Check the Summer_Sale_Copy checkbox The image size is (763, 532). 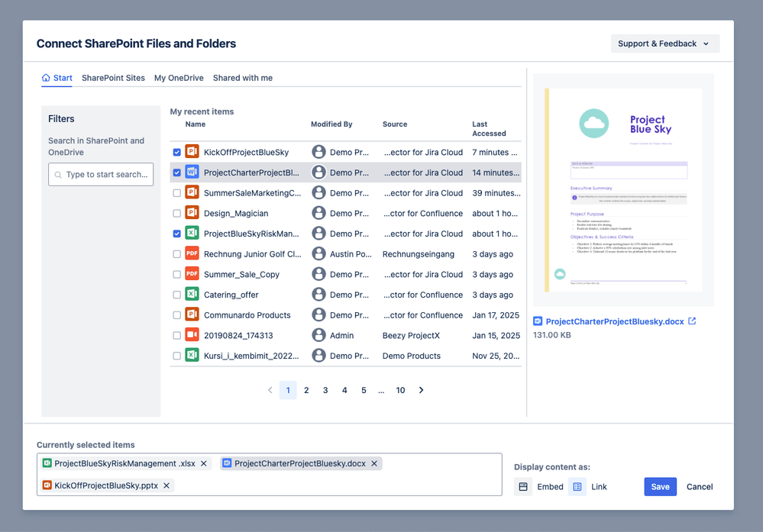tap(176, 274)
